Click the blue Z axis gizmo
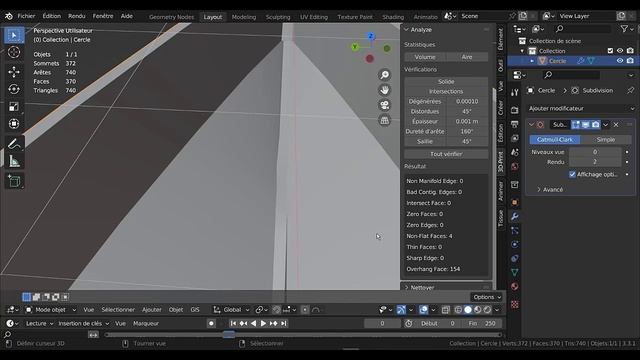 (x=371, y=36)
